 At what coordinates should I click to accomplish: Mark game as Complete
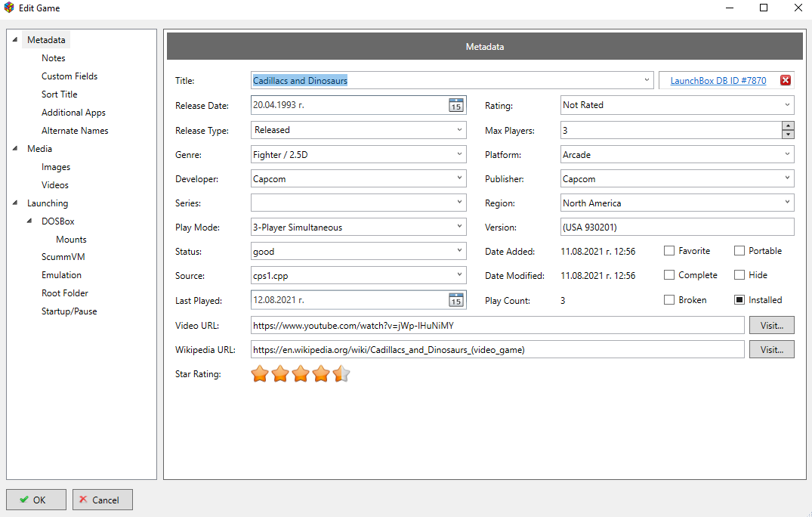click(669, 275)
